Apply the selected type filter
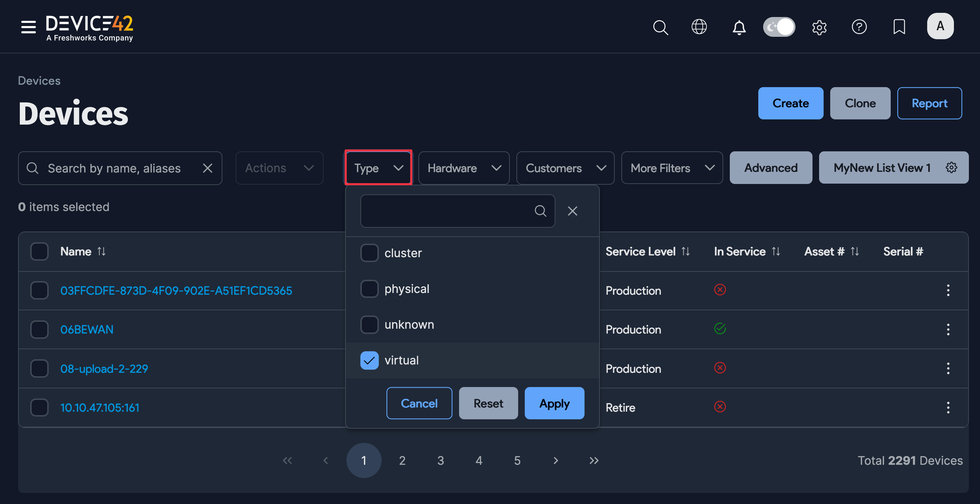 click(554, 403)
